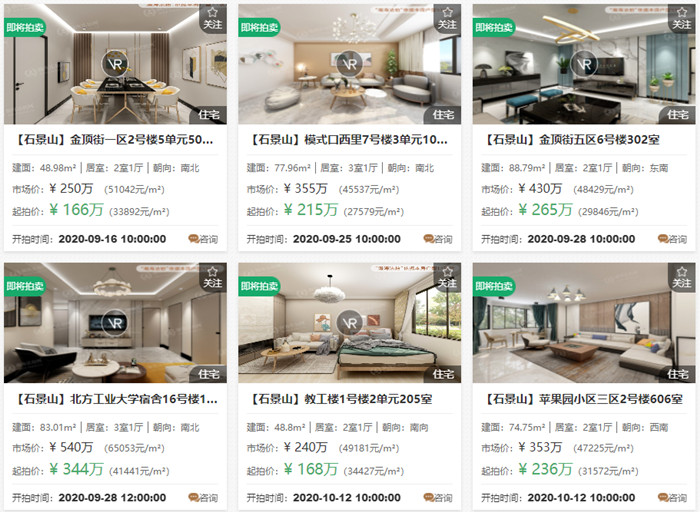Open 咨询 chat for 苹果园小区三区2号楼606室
The height and width of the screenshot is (512, 700).
point(672,498)
